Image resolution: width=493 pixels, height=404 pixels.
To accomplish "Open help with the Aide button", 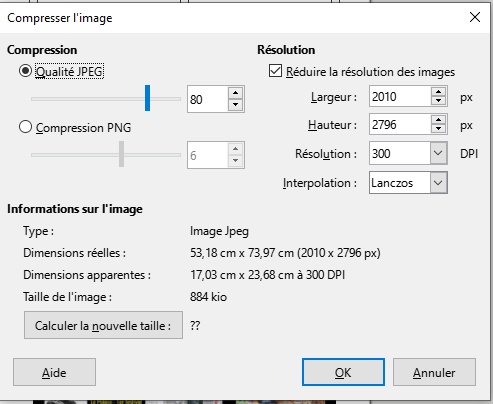I will coord(54,372).
